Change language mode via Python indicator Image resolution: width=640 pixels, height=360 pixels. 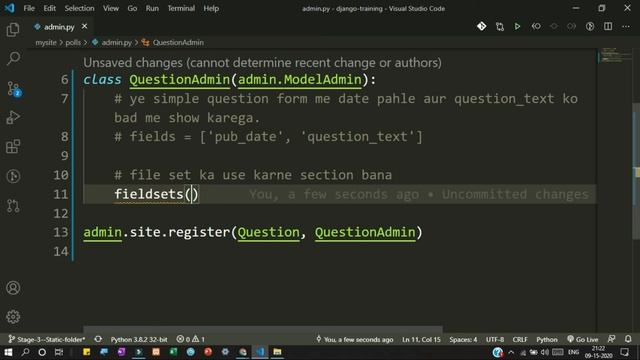click(547, 339)
